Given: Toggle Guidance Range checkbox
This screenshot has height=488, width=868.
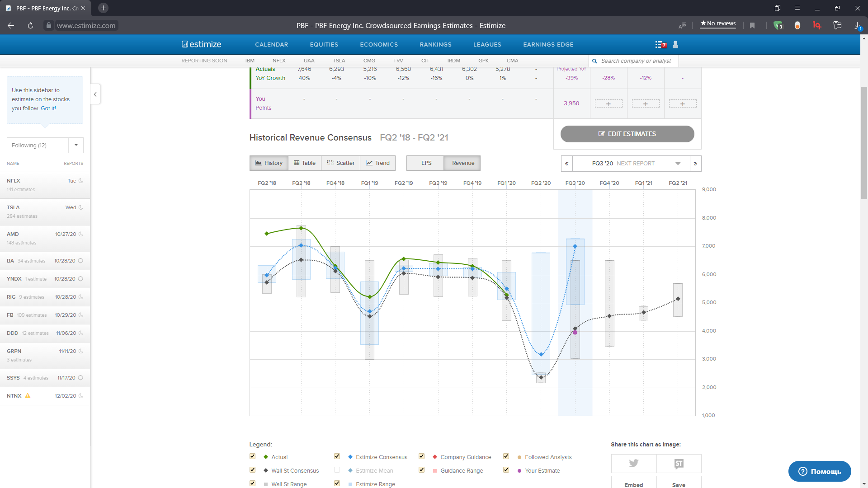Looking at the screenshot, I should 421,470.
